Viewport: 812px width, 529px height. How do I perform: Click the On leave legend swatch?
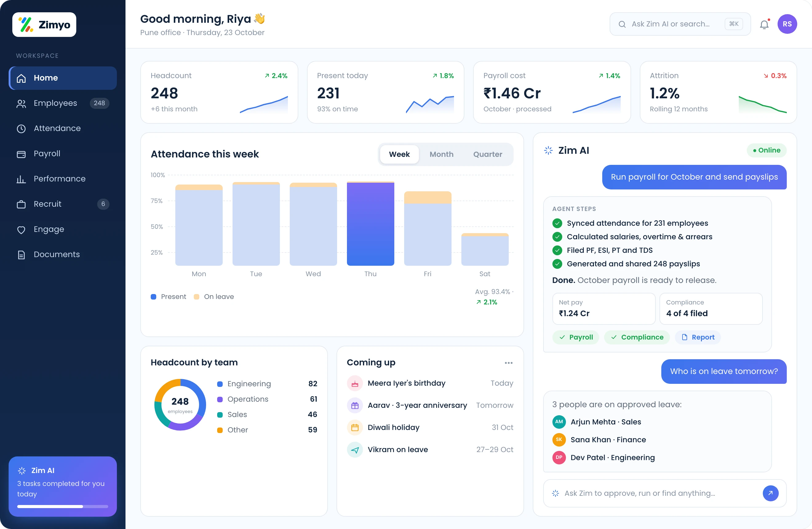coord(197,297)
